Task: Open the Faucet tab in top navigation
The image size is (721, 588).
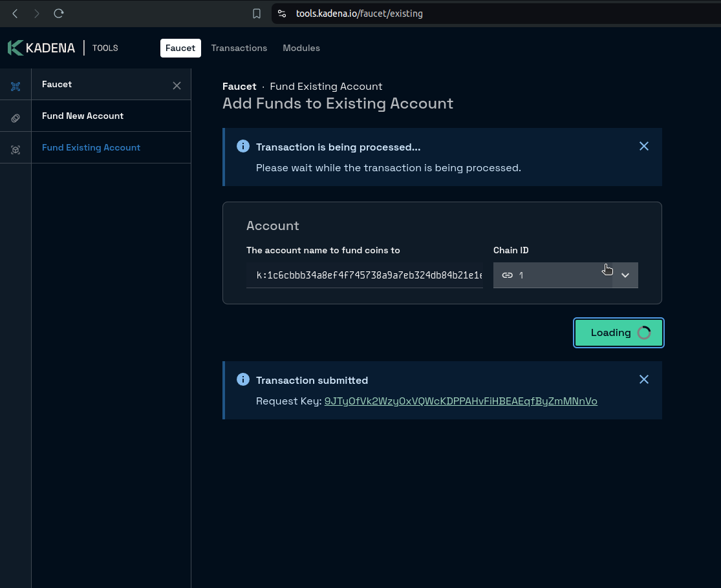Action: [180, 48]
